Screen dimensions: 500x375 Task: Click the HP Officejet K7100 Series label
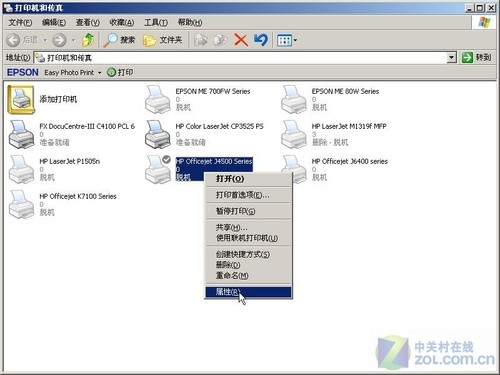78,196
